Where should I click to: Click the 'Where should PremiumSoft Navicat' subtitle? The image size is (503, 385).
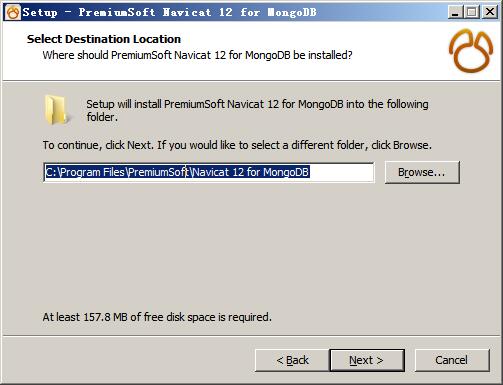coord(197,55)
